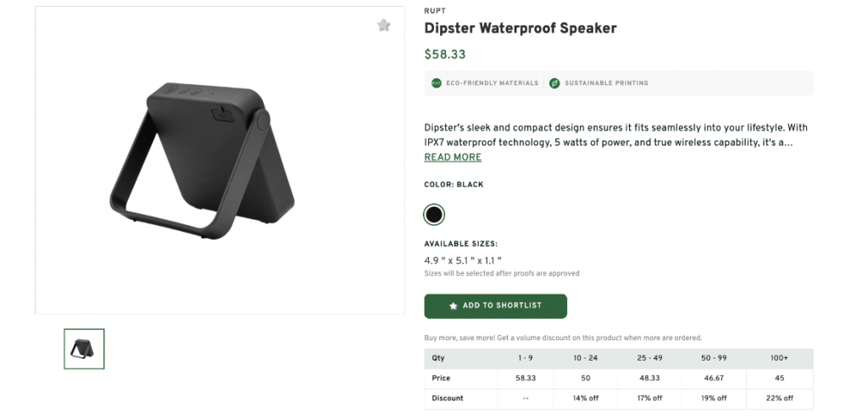Select the Black color swatch

(434, 214)
